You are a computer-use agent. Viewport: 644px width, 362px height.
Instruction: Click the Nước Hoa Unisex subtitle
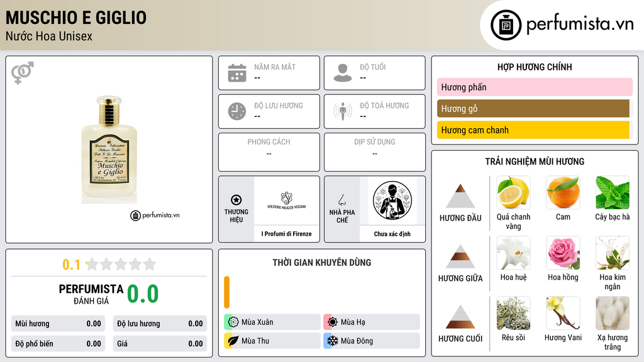(49, 36)
